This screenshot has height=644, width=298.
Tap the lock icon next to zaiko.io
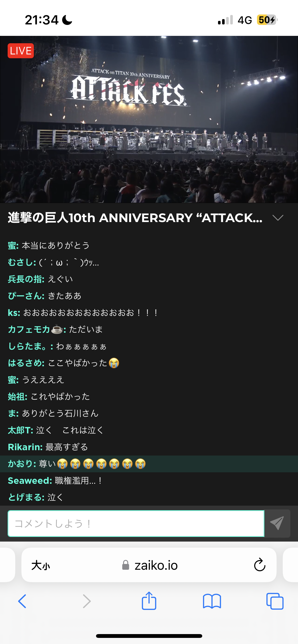pyautogui.click(x=126, y=565)
